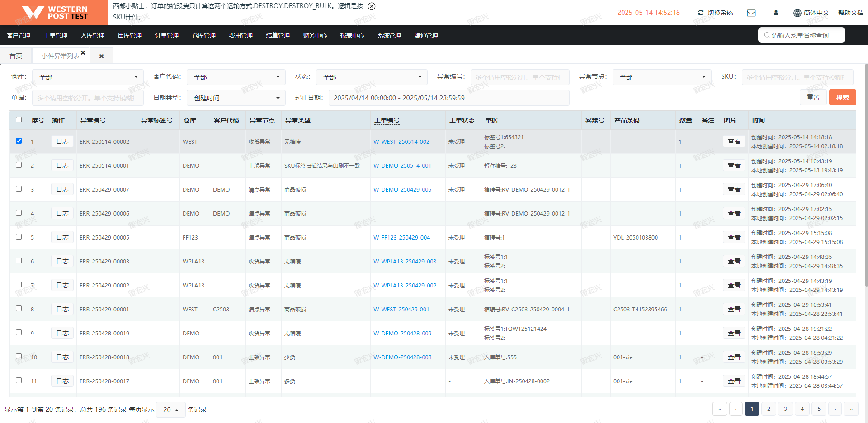Open the 仓库 dropdown
The height and width of the screenshot is (423, 868).
[x=88, y=77]
